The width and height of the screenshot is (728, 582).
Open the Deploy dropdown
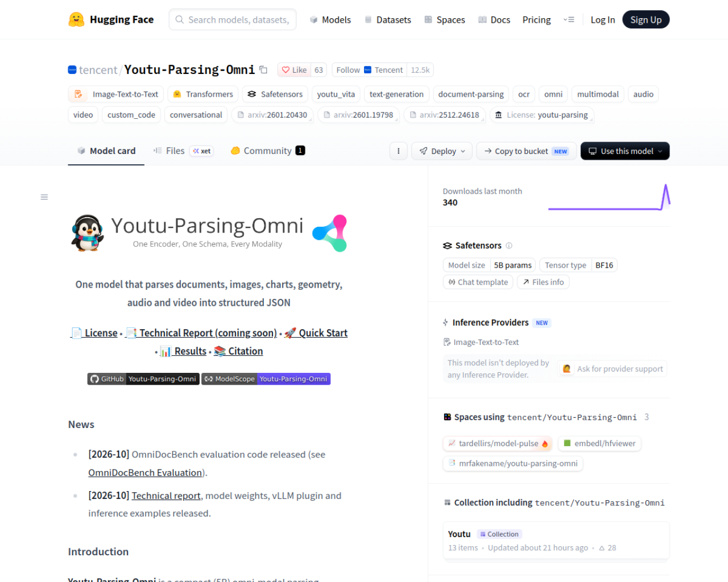tap(442, 151)
